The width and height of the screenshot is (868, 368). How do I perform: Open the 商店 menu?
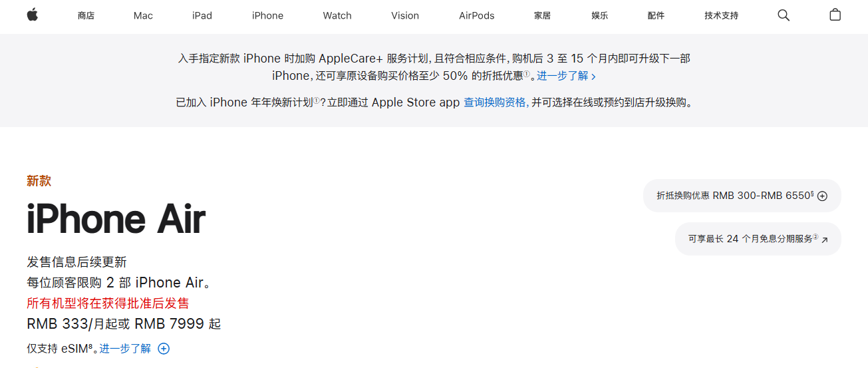point(86,15)
